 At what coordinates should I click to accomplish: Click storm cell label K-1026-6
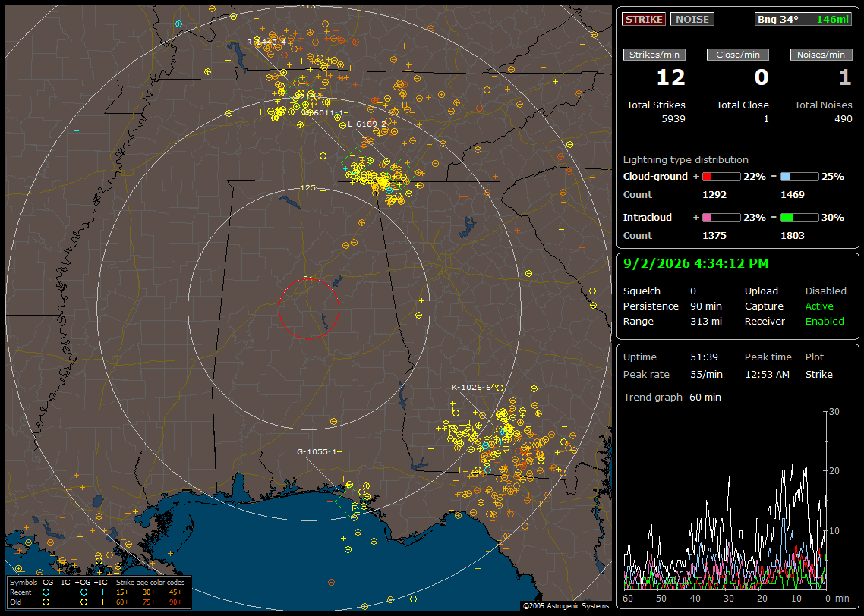pos(471,387)
